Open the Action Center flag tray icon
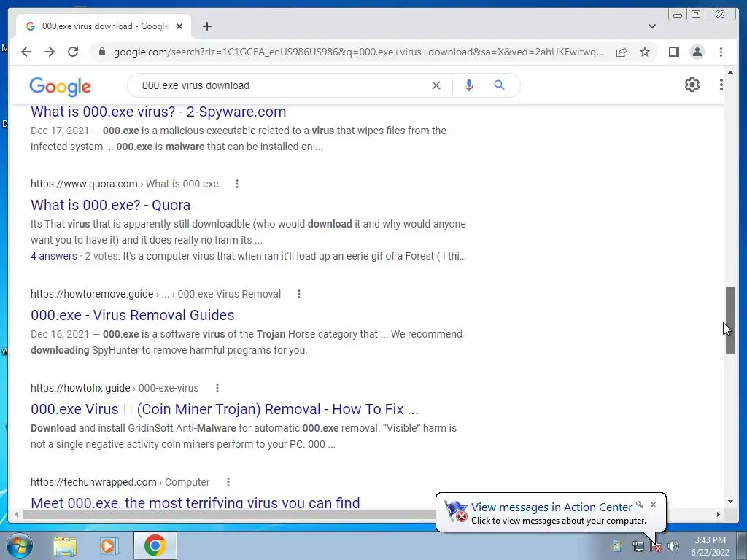 [x=656, y=546]
